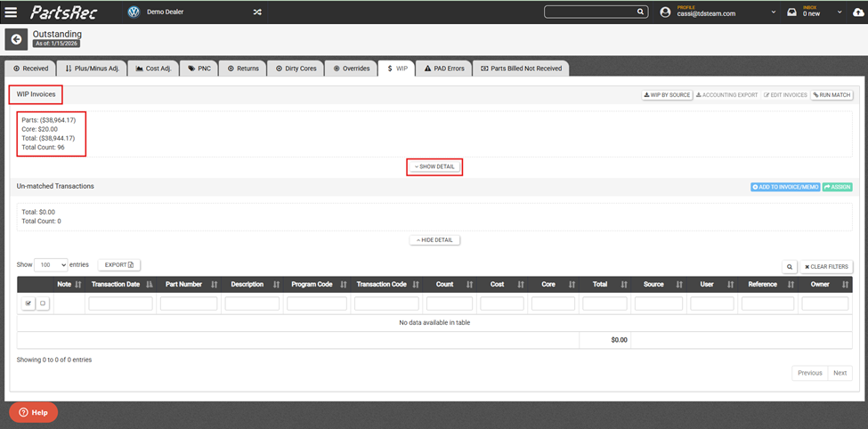Expand the profile dropdown chevron
The height and width of the screenshot is (429, 868).
click(774, 12)
